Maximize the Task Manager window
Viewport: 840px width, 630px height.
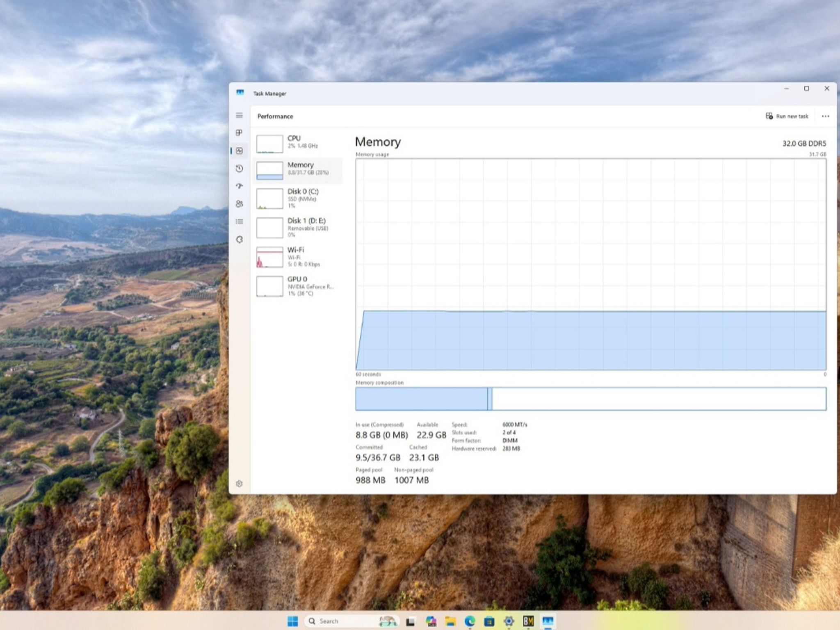coord(806,89)
